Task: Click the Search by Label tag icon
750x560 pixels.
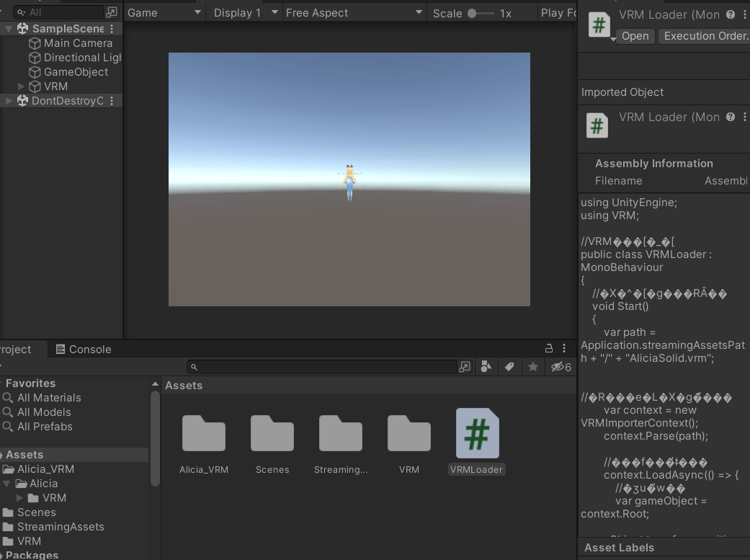Action: pos(509,367)
